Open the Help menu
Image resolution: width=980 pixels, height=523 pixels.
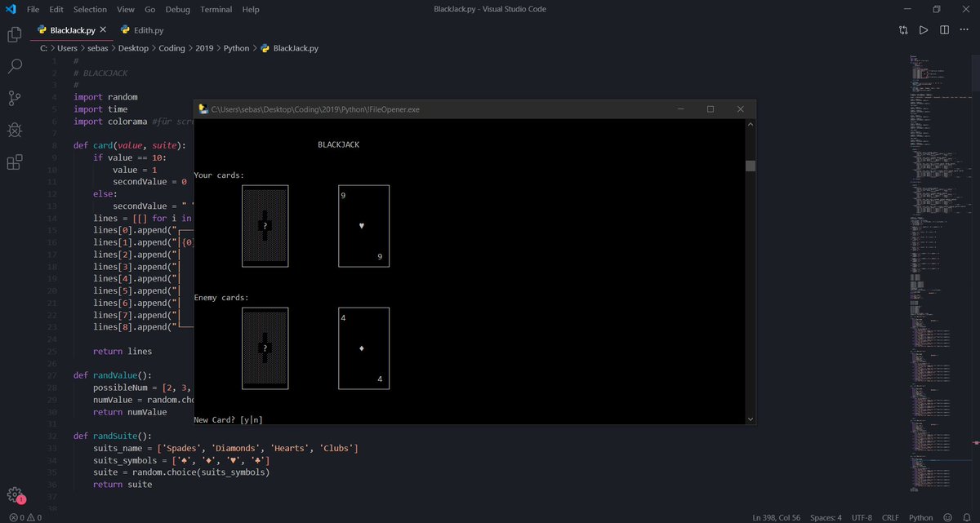(x=251, y=9)
